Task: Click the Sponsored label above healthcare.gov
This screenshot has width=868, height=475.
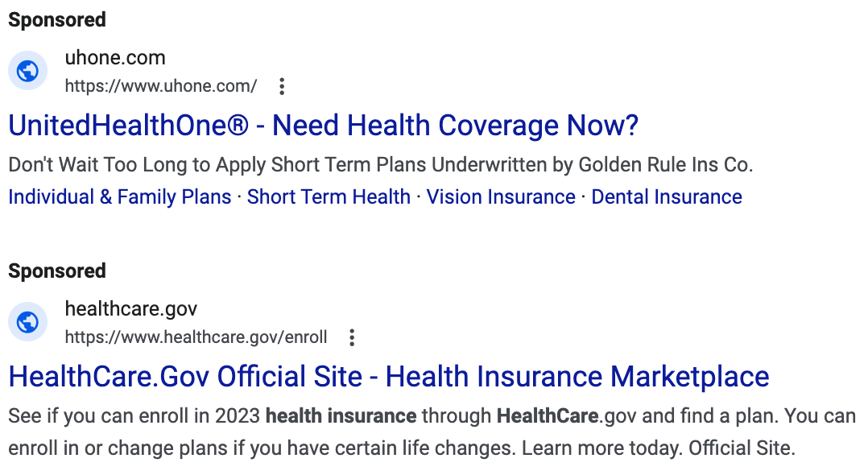Action: coord(56,271)
